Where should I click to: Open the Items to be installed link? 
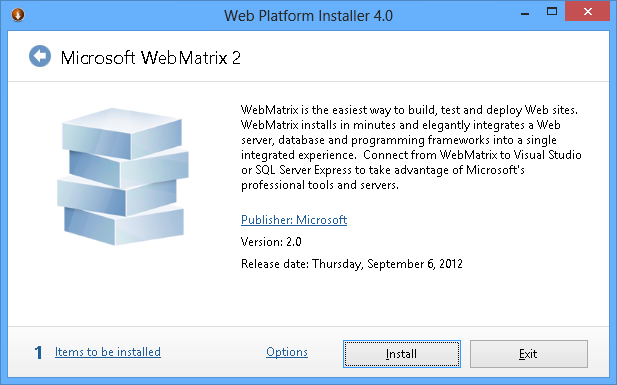[108, 352]
